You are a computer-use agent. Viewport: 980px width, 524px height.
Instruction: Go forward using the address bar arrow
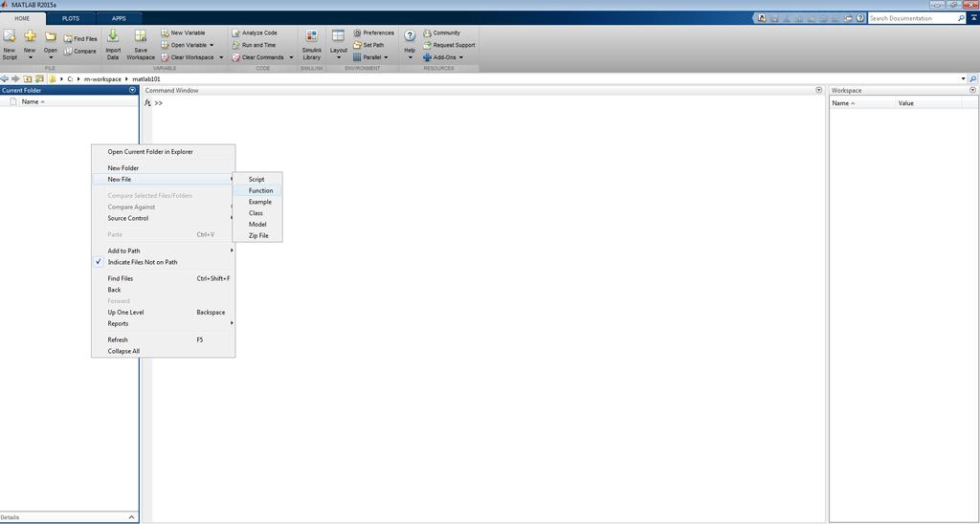tap(15, 79)
